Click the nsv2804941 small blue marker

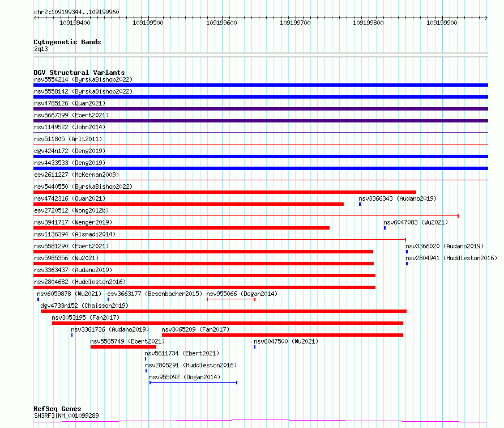407,264
